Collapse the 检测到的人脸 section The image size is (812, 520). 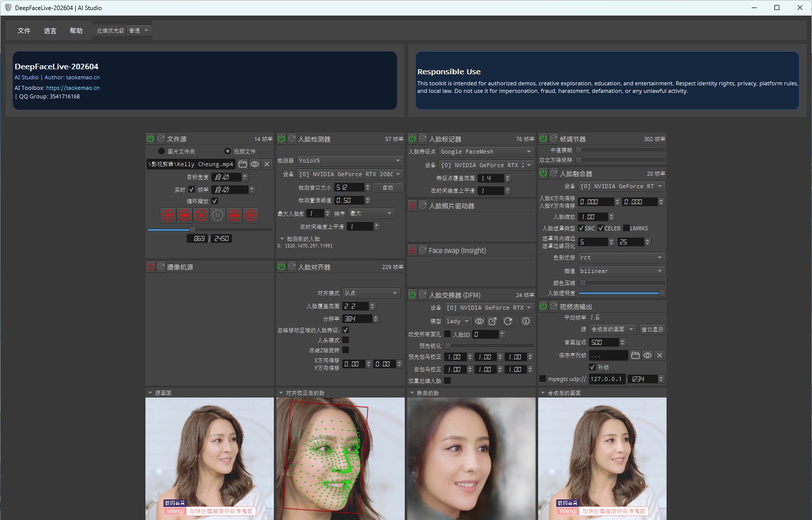tap(282, 239)
